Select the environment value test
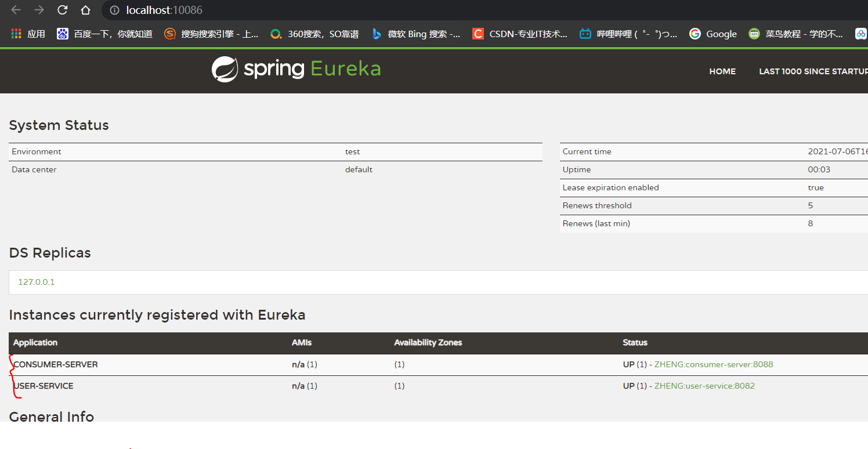The image size is (868, 449). coord(352,151)
